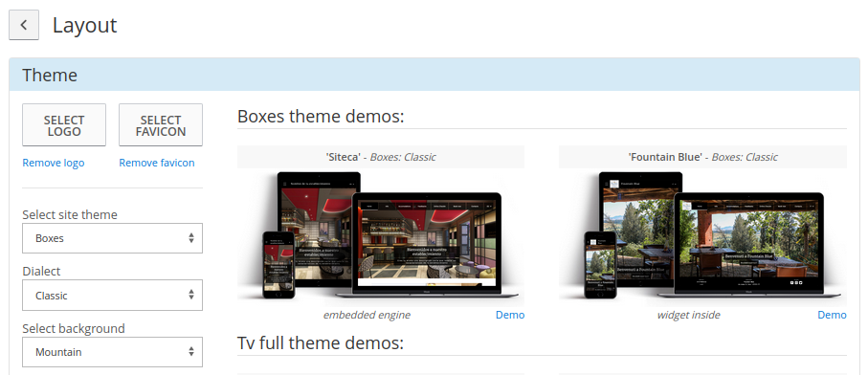The width and height of the screenshot is (868, 375).
Task: Click the Remove favicon link
Action: (157, 163)
